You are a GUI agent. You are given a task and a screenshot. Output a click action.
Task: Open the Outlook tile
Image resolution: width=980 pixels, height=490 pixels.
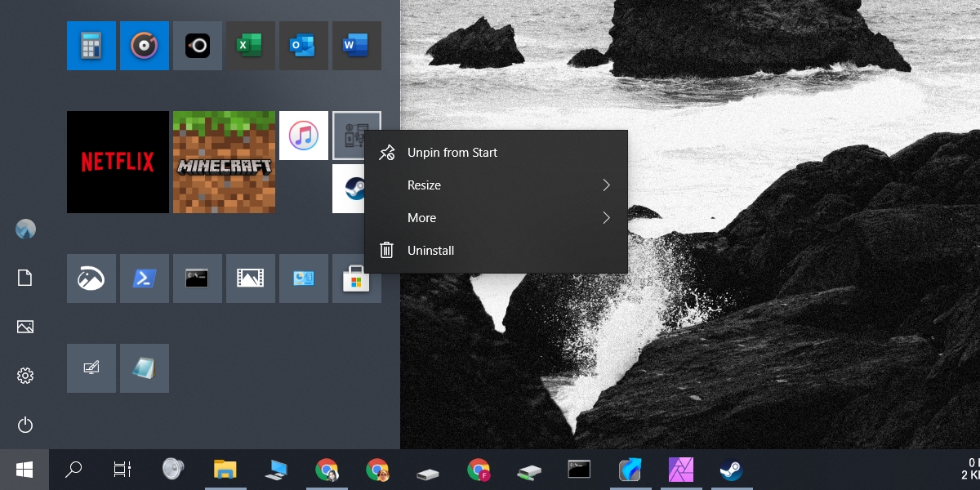[304, 46]
